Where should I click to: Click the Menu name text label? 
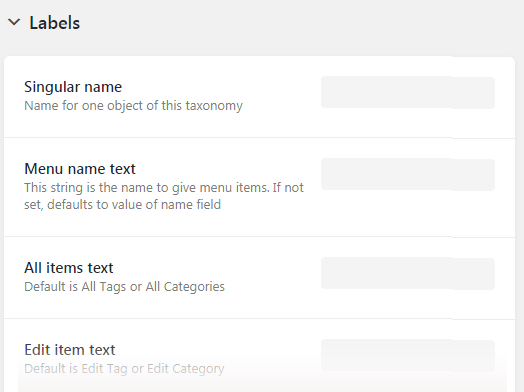80,169
